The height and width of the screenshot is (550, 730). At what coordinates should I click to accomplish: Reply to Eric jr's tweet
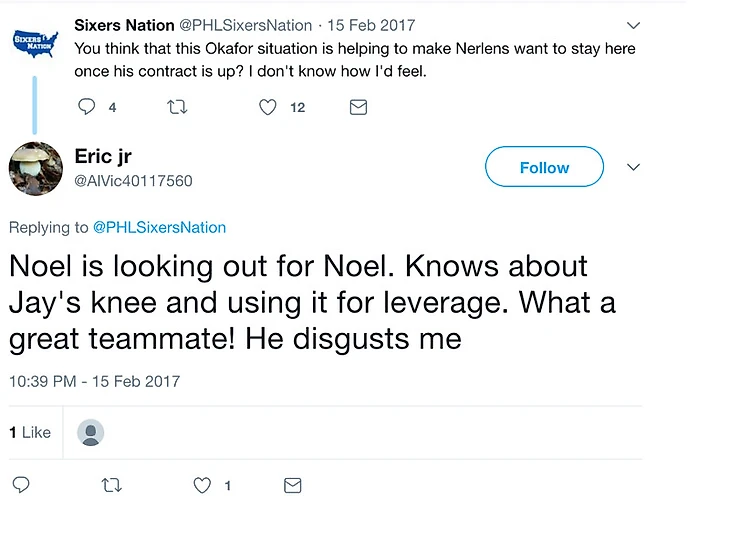click(x=21, y=485)
